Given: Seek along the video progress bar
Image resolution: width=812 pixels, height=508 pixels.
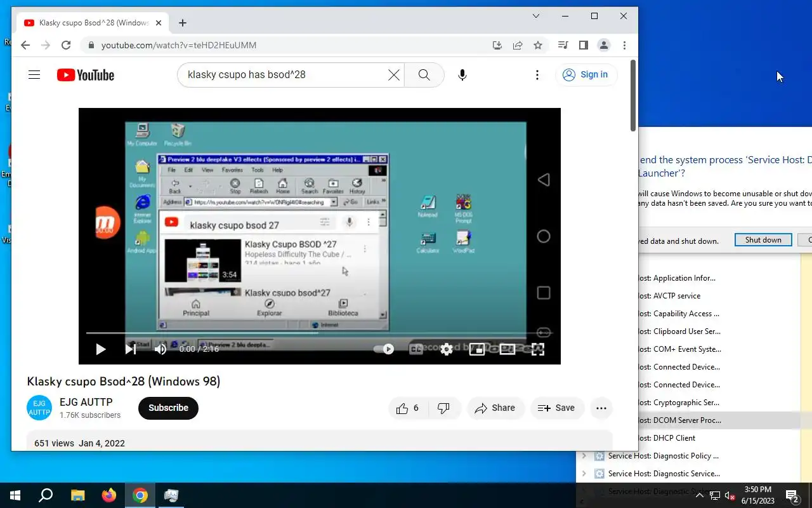Looking at the screenshot, I should click(319, 333).
